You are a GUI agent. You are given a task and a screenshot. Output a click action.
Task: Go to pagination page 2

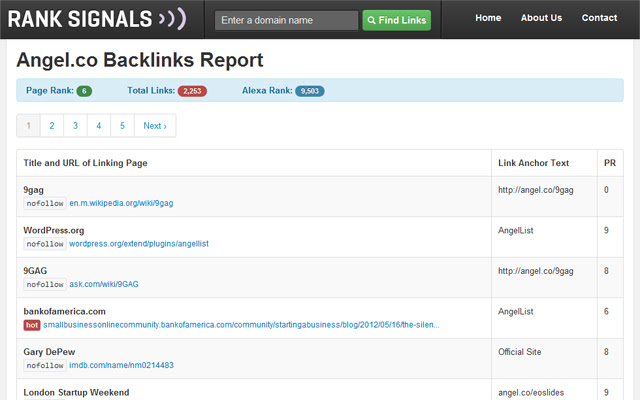(x=52, y=126)
